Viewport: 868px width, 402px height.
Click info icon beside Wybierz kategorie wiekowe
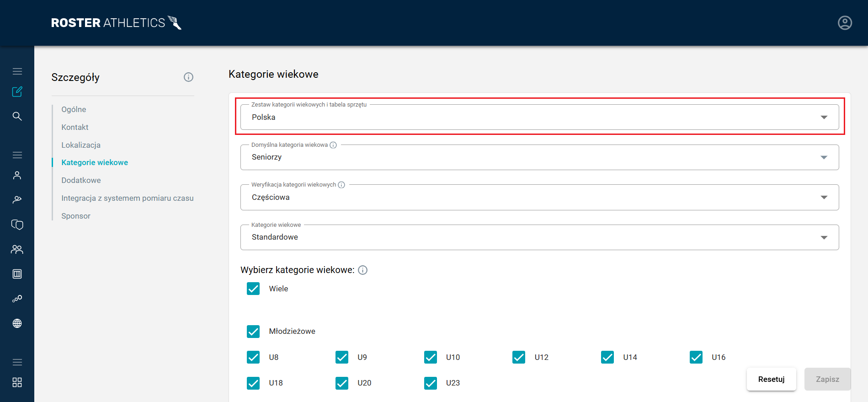pos(362,270)
